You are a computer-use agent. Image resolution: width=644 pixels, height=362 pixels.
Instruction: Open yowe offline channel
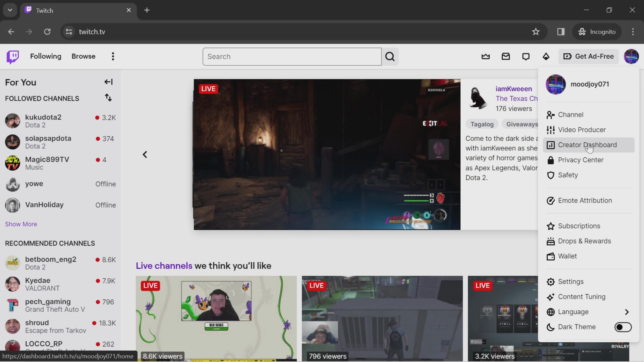tap(61, 184)
